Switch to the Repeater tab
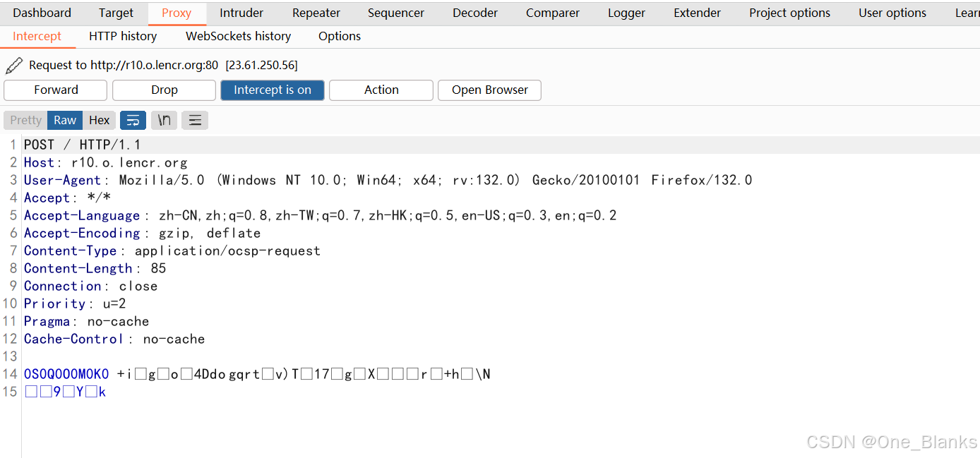 click(316, 13)
